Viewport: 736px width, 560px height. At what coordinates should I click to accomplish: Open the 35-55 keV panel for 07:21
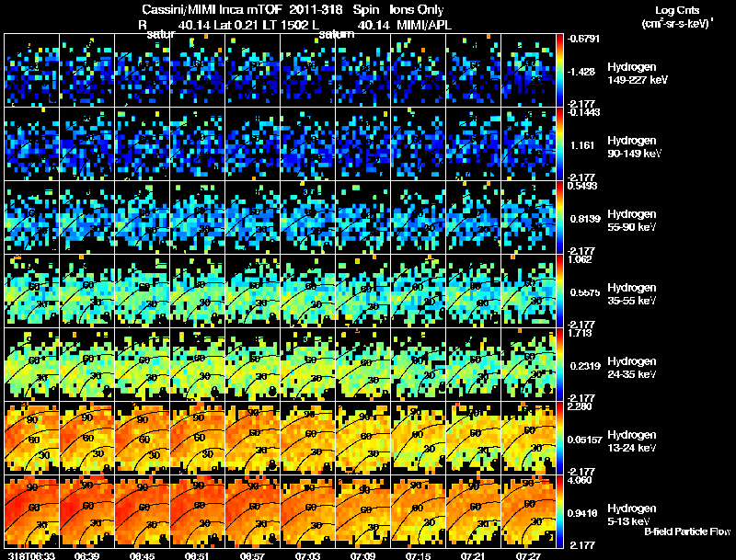click(x=473, y=291)
